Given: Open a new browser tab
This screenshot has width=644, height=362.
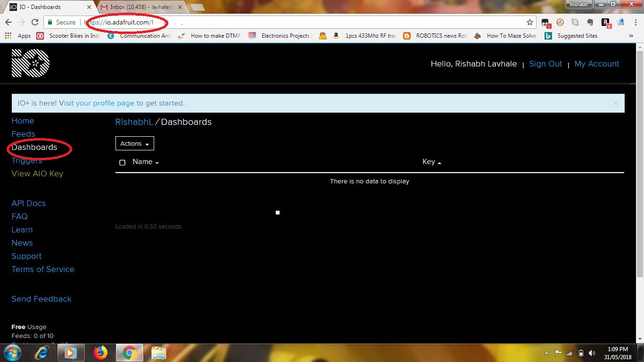Looking at the screenshot, I should [197, 7].
